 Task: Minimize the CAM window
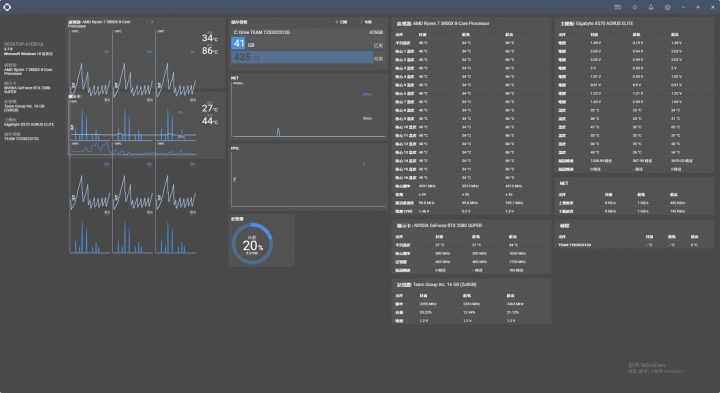[x=683, y=7]
